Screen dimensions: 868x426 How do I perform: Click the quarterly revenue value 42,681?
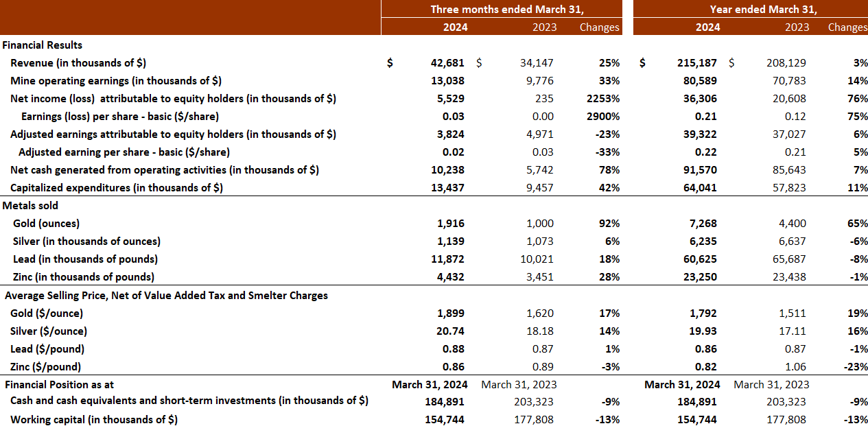click(451, 63)
